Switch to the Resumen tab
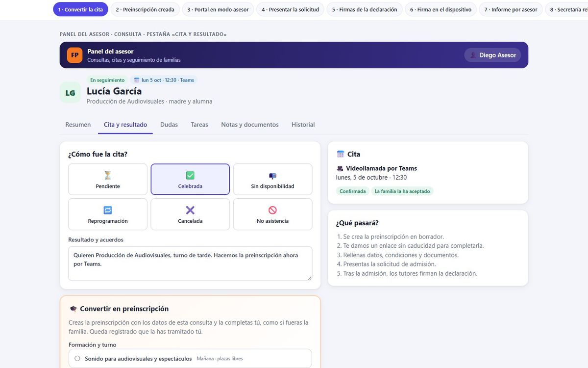 coord(78,125)
